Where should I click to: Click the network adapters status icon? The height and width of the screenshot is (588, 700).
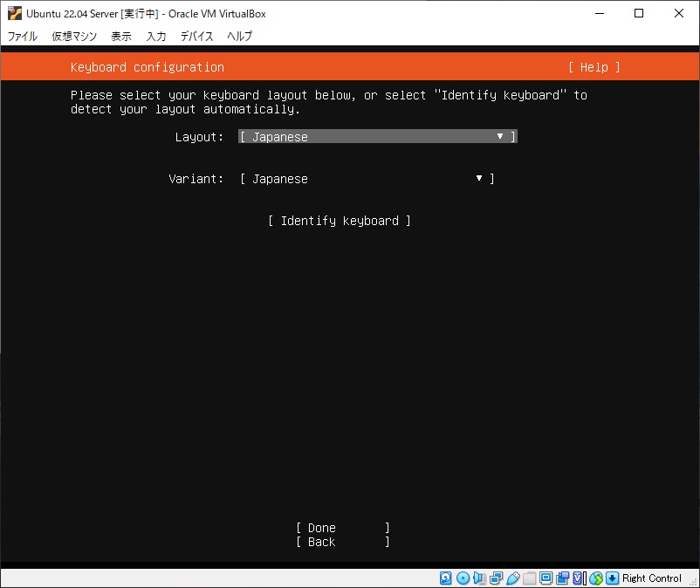point(496,578)
